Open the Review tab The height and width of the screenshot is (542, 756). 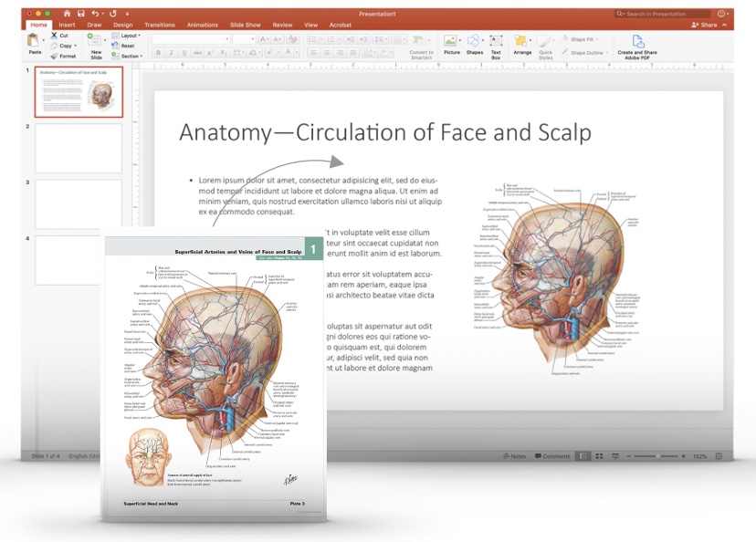coord(282,25)
